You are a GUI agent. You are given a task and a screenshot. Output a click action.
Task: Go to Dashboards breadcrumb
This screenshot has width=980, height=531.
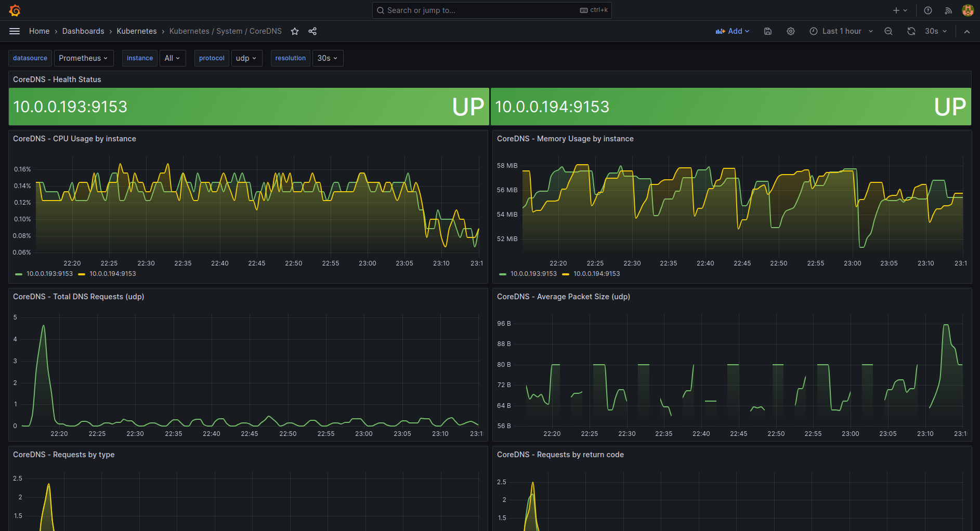pyautogui.click(x=83, y=31)
